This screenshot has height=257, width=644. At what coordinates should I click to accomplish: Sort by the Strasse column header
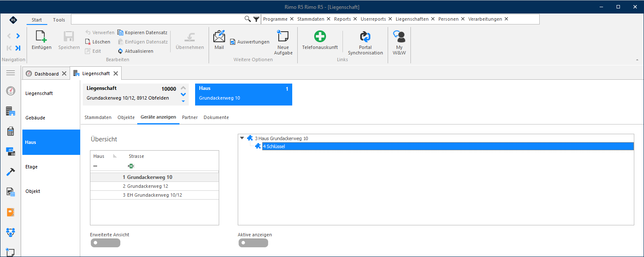tap(136, 156)
